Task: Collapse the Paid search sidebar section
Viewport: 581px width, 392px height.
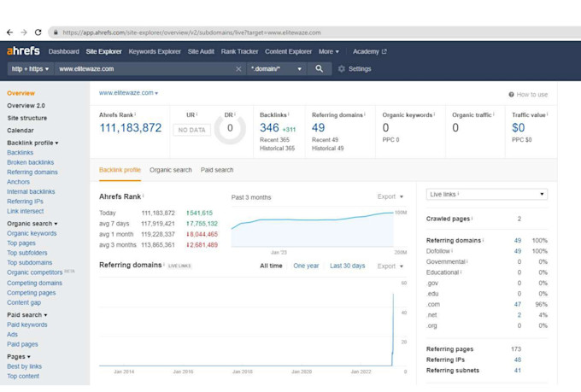Action: pos(27,315)
